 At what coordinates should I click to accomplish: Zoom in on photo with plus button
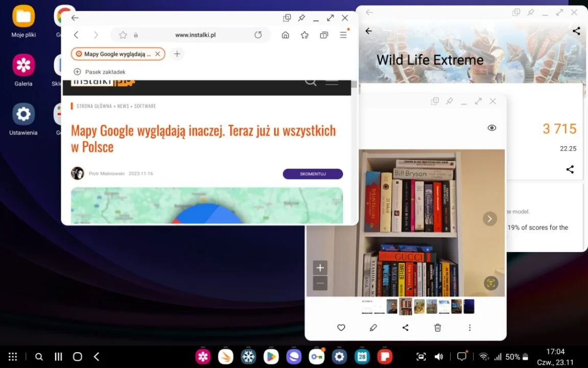pyautogui.click(x=320, y=268)
